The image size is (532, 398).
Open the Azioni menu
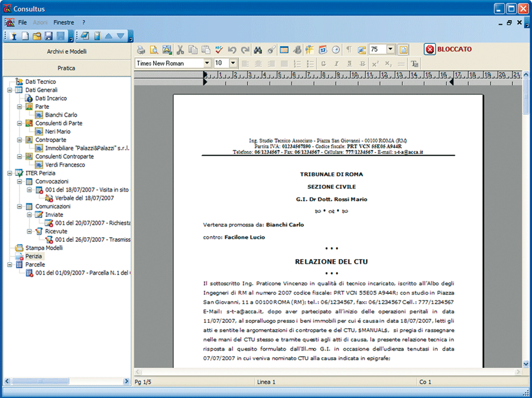[40, 22]
